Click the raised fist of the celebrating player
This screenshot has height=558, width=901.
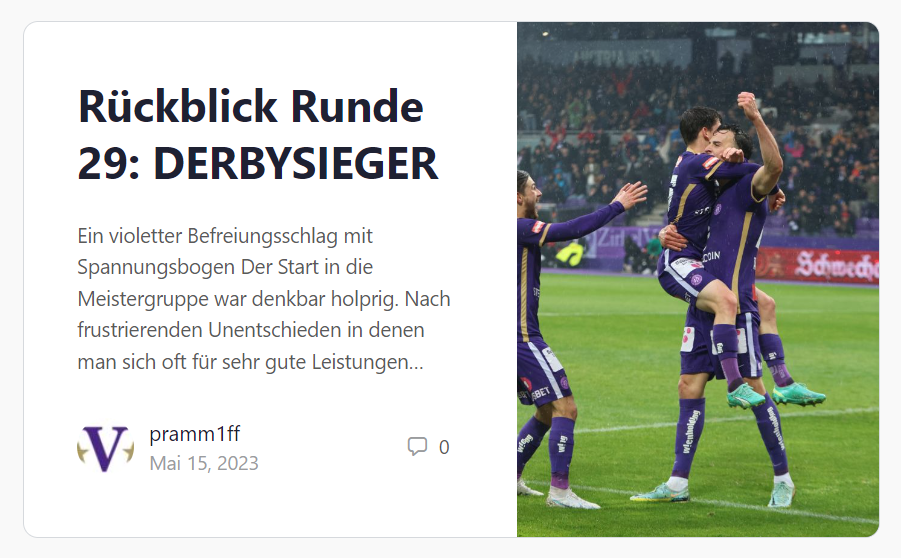749,105
